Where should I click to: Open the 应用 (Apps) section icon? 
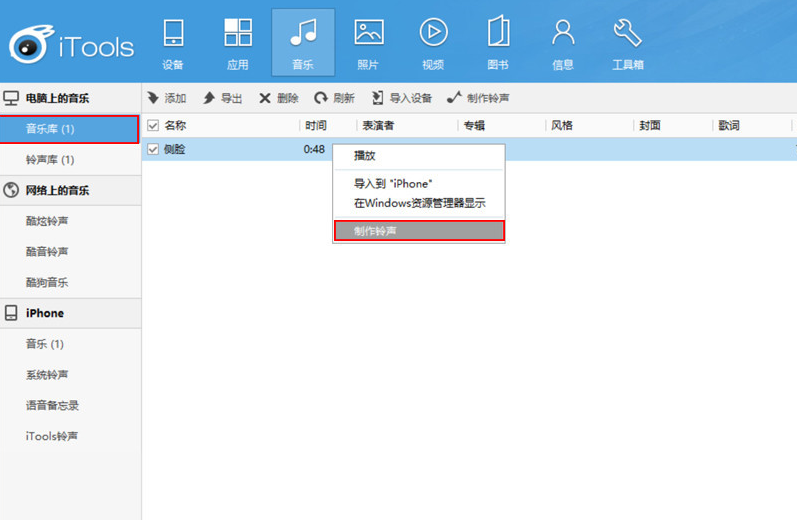coord(237,40)
